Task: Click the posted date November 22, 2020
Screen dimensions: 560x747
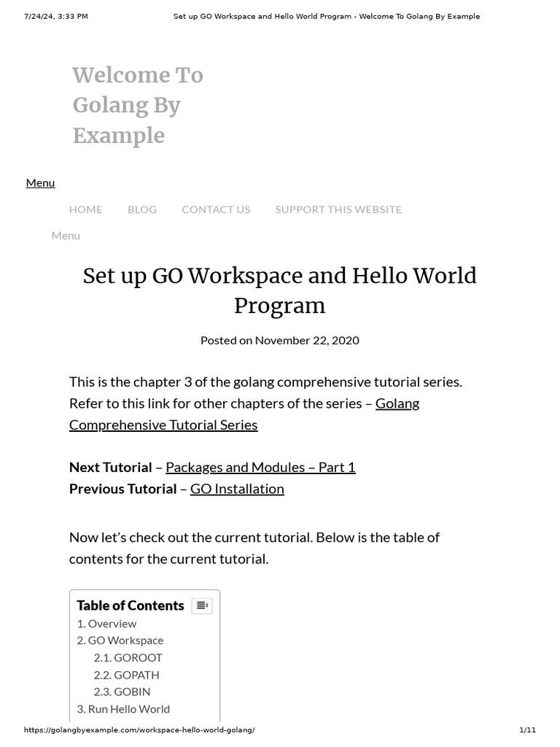Action: (306, 340)
